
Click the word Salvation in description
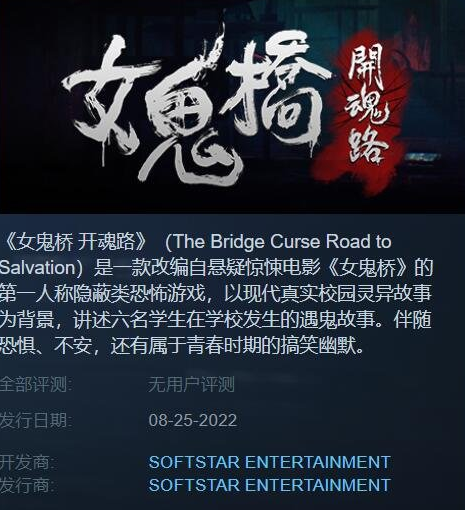(x=38, y=268)
